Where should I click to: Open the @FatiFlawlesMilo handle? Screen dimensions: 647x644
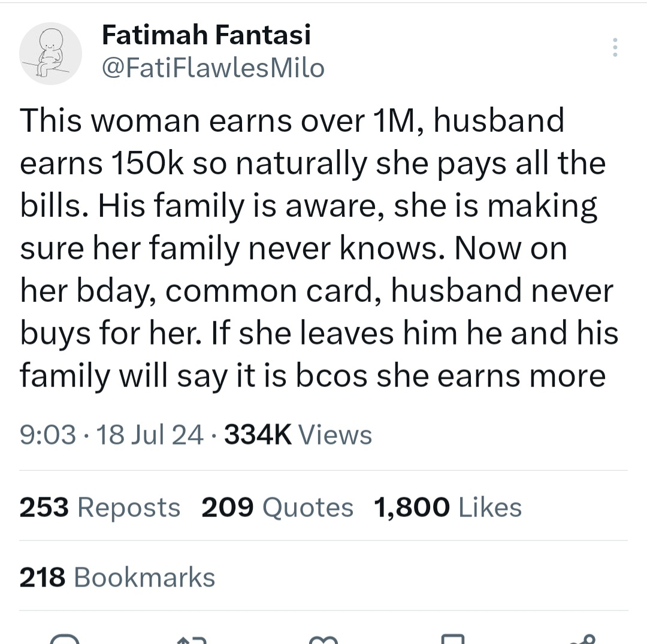pyautogui.click(x=213, y=69)
